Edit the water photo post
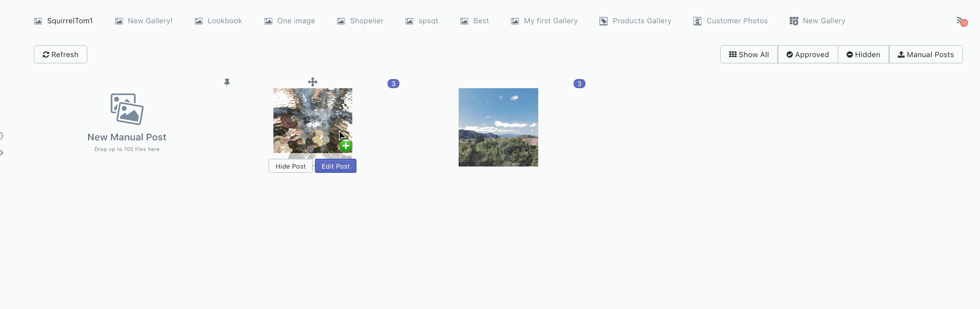The height and width of the screenshot is (309, 980). (x=336, y=166)
